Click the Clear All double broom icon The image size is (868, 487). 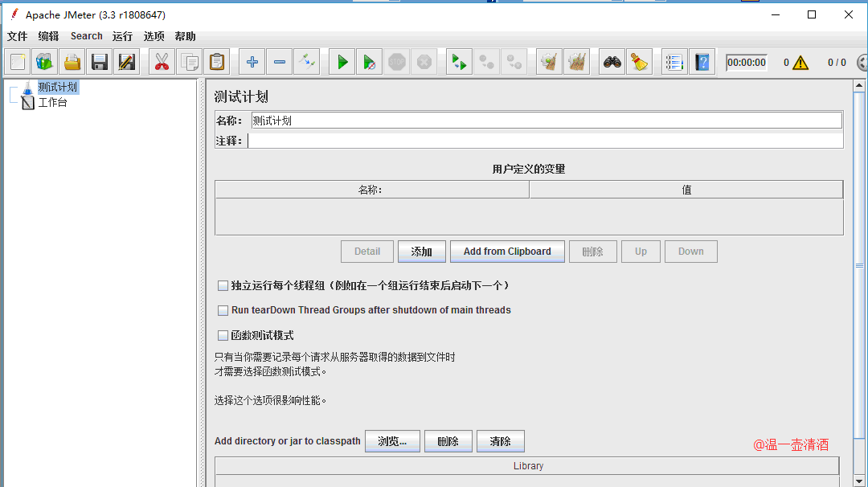[x=577, y=62]
